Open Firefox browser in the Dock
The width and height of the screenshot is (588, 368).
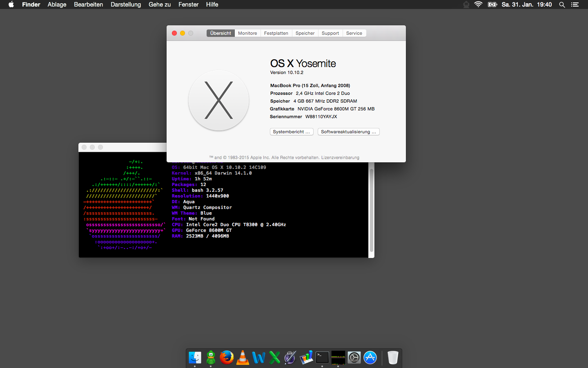(227, 357)
